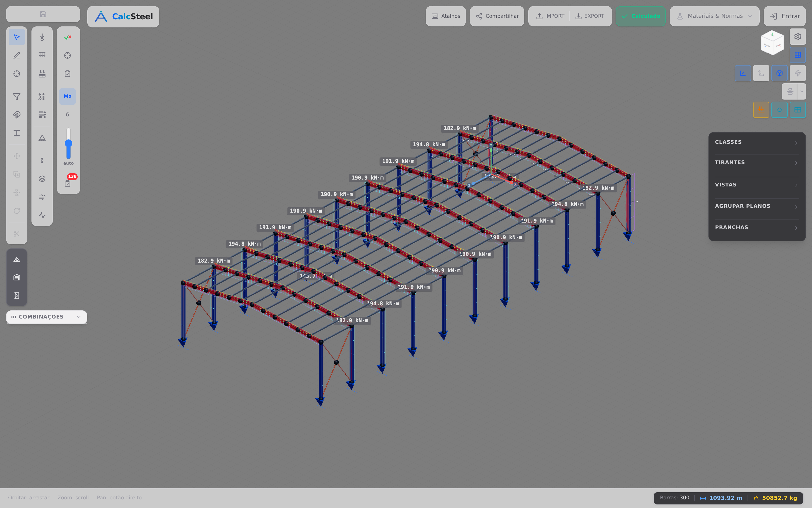Click the crosshair target tool under the pencil tool
This screenshot has width=812, height=508.
pos(16,74)
